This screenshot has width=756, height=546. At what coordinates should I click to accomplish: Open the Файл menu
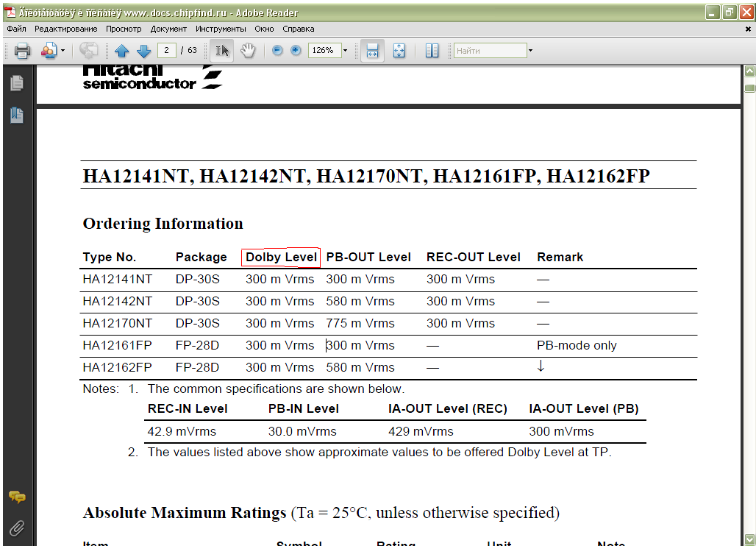16,29
